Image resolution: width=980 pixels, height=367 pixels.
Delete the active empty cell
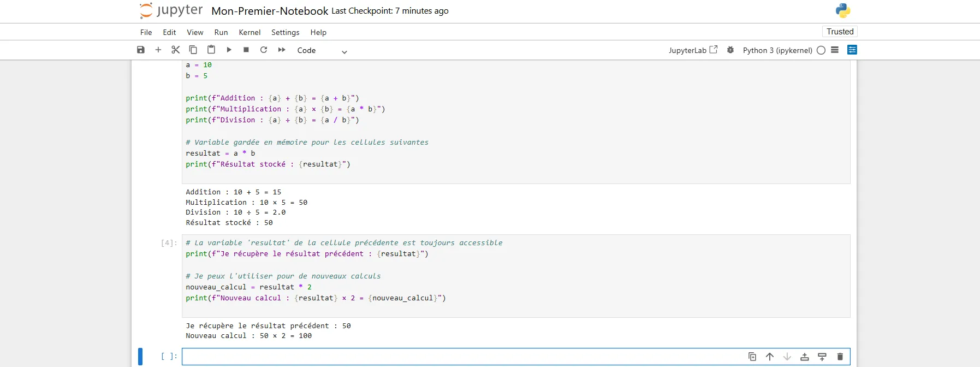(840, 357)
